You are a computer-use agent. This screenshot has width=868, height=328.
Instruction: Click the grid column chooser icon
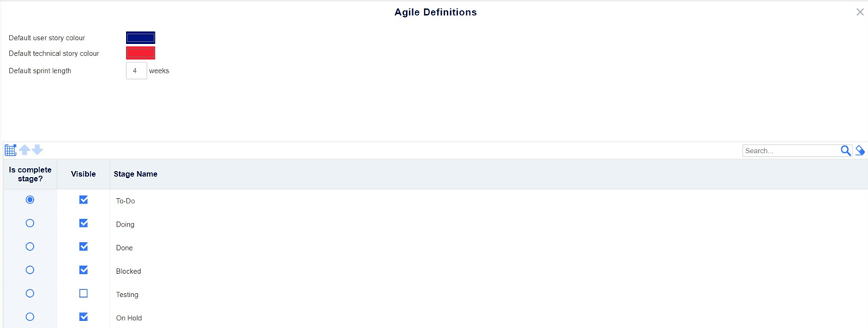click(x=10, y=150)
